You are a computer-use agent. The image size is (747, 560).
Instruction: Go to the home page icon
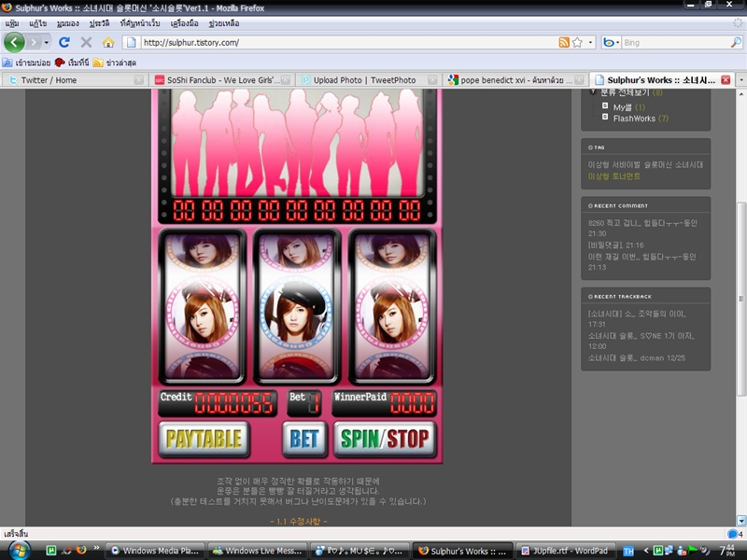pos(108,42)
